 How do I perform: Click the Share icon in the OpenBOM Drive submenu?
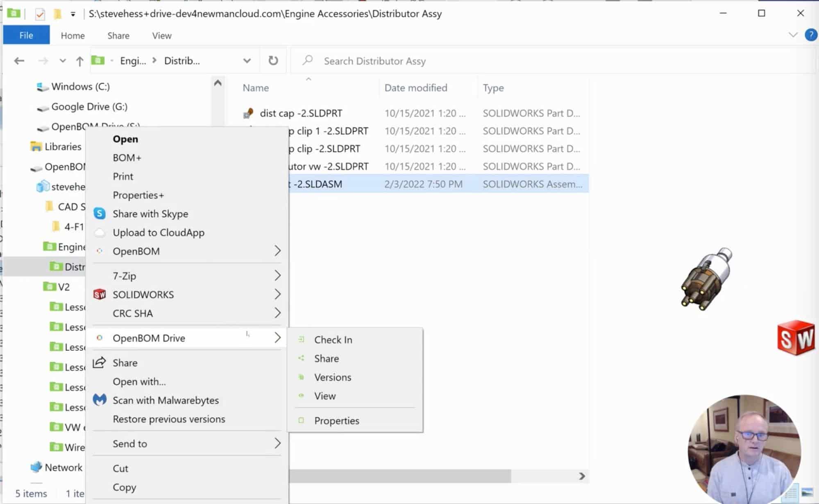[x=301, y=358]
